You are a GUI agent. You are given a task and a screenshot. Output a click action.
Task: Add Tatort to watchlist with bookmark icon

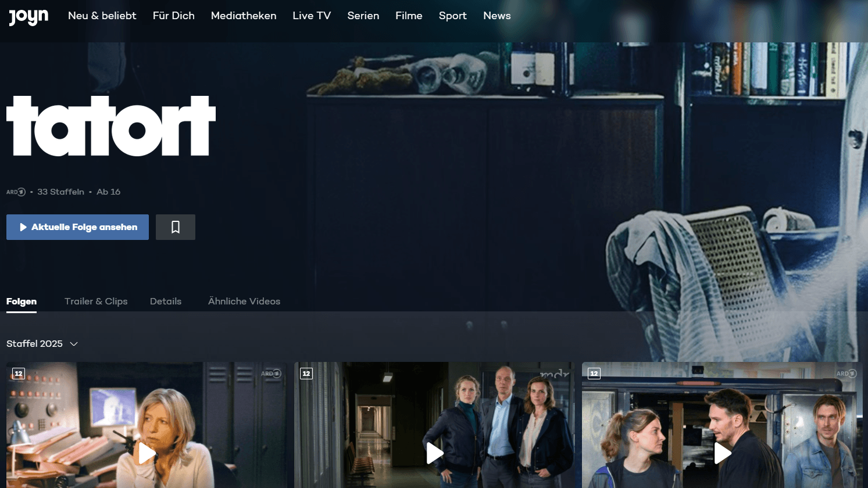click(x=176, y=227)
